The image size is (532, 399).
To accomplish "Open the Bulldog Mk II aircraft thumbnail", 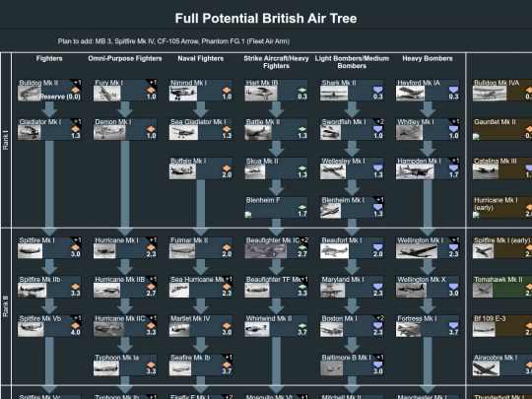I will pyautogui.click(x=30, y=94).
